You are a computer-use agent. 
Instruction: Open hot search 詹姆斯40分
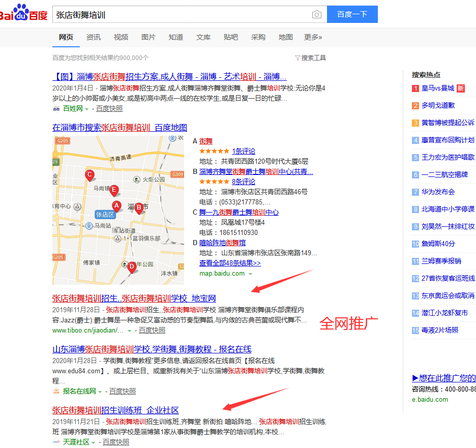(438, 244)
